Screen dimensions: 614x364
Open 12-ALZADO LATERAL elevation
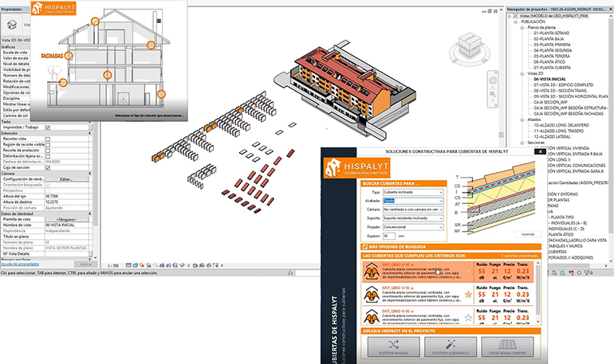coord(552,137)
